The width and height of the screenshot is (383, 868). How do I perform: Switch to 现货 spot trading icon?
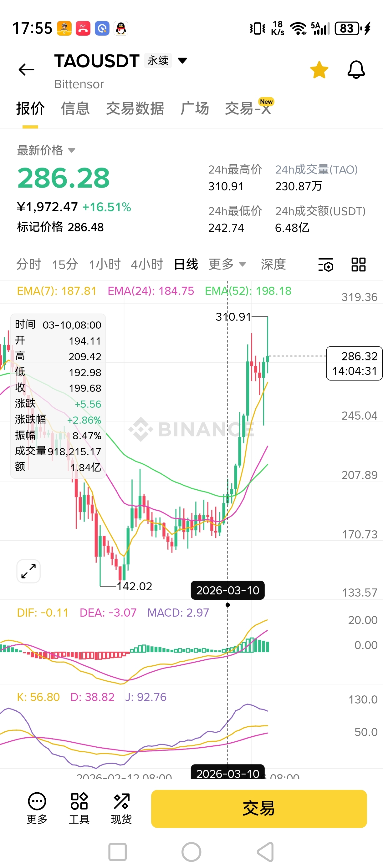[x=121, y=808]
